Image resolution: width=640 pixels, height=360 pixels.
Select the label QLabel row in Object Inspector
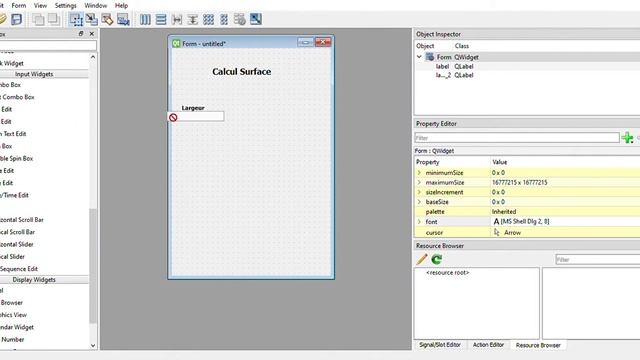coord(527,66)
